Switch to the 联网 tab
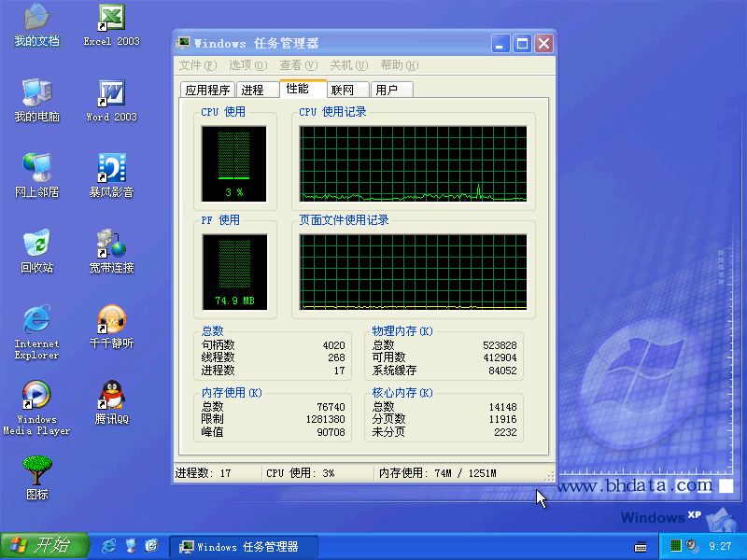Image resolution: width=747 pixels, height=560 pixels. [347, 90]
